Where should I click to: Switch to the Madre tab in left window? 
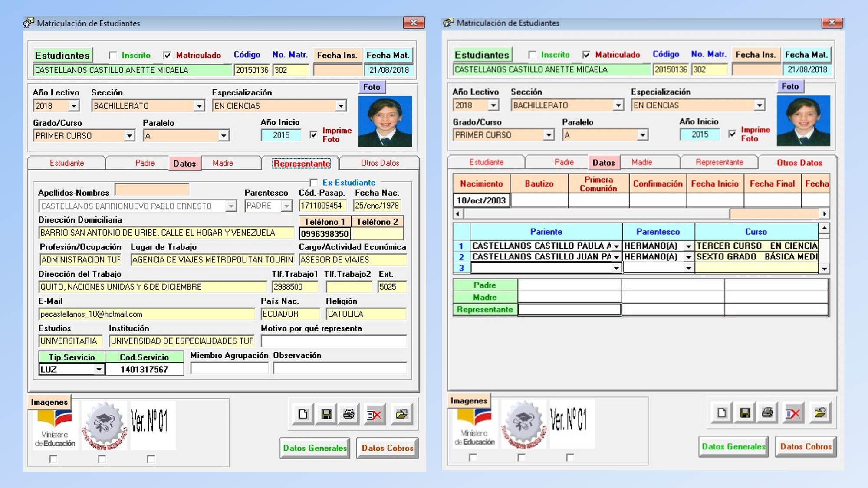tap(223, 163)
